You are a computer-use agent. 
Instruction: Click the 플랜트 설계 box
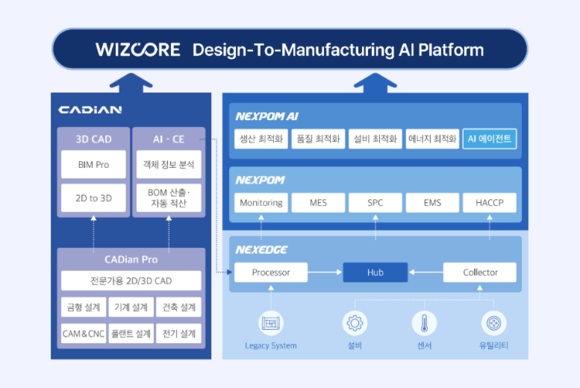131,334
